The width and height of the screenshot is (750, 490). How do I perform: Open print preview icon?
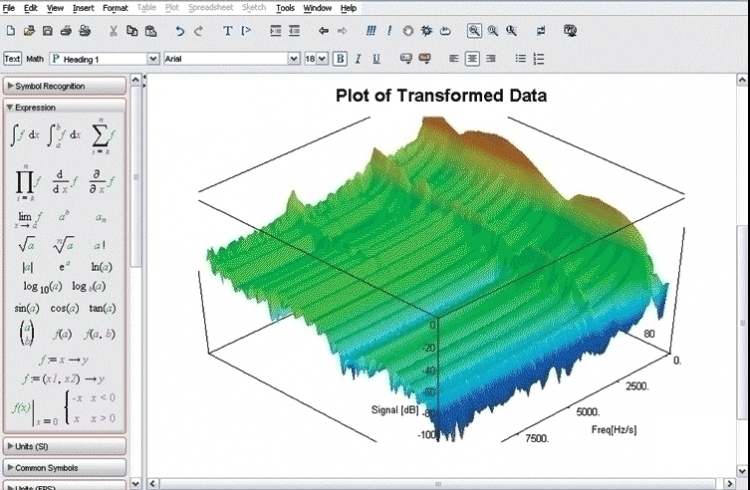(85, 31)
